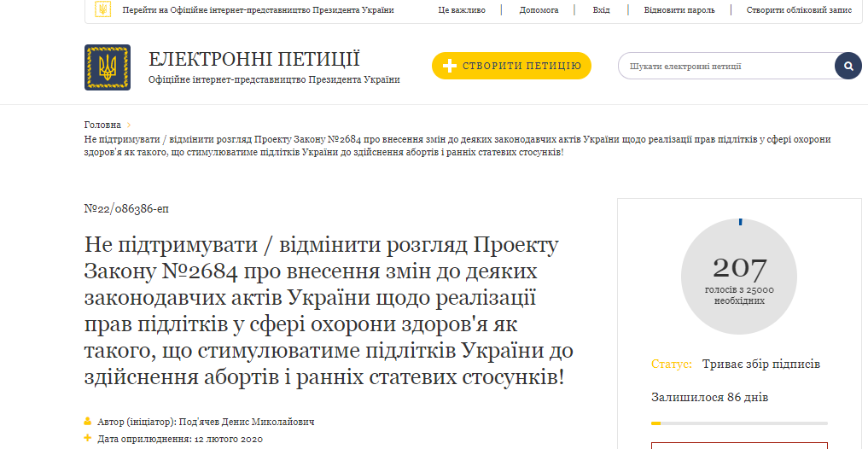Select Вхід to log in

pos(601,10)
